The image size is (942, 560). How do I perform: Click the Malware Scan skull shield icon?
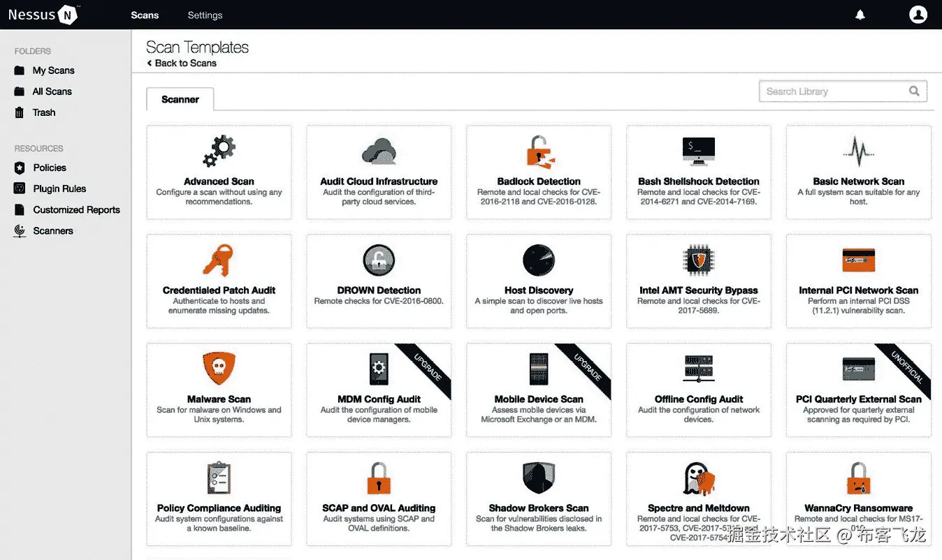[x=219, y=369]
